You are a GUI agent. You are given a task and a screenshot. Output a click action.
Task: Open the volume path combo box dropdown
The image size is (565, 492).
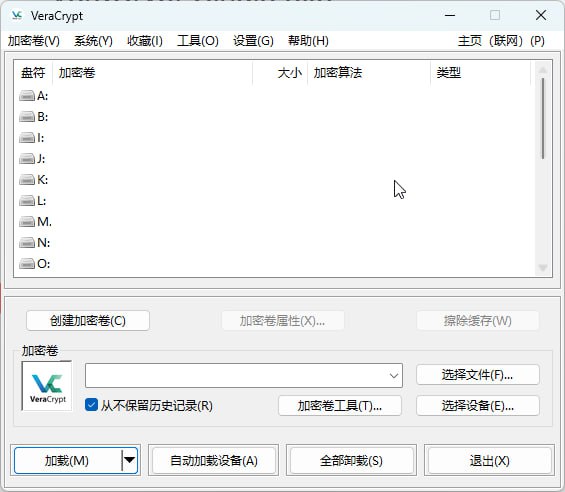[393, 376]
